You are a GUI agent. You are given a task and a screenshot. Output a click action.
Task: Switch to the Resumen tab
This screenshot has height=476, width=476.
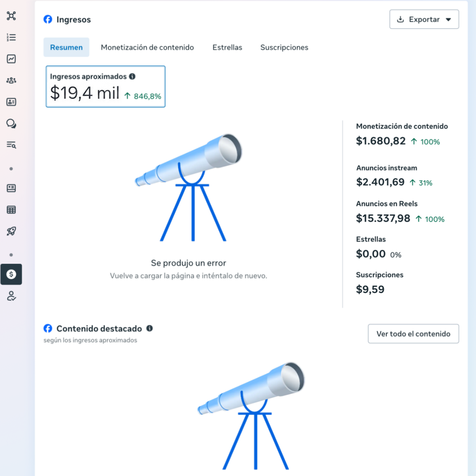tap(66, 47)
